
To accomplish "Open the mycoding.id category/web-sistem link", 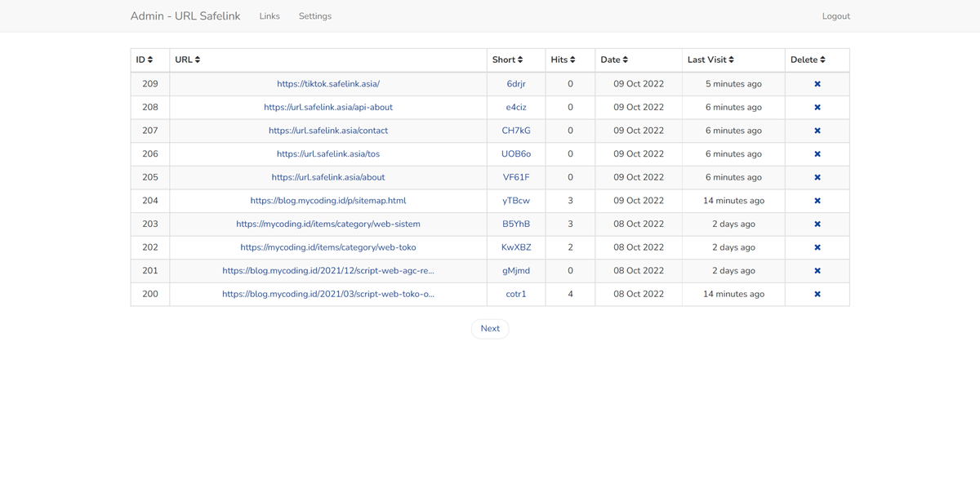I will pyautogui.click(x=328, y=224).
